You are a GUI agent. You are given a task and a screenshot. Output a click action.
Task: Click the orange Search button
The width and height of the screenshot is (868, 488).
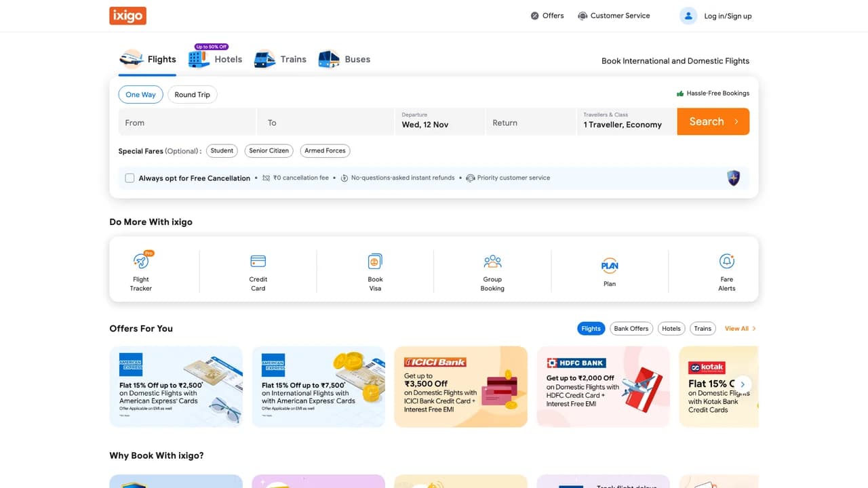[x=713, y=121]
